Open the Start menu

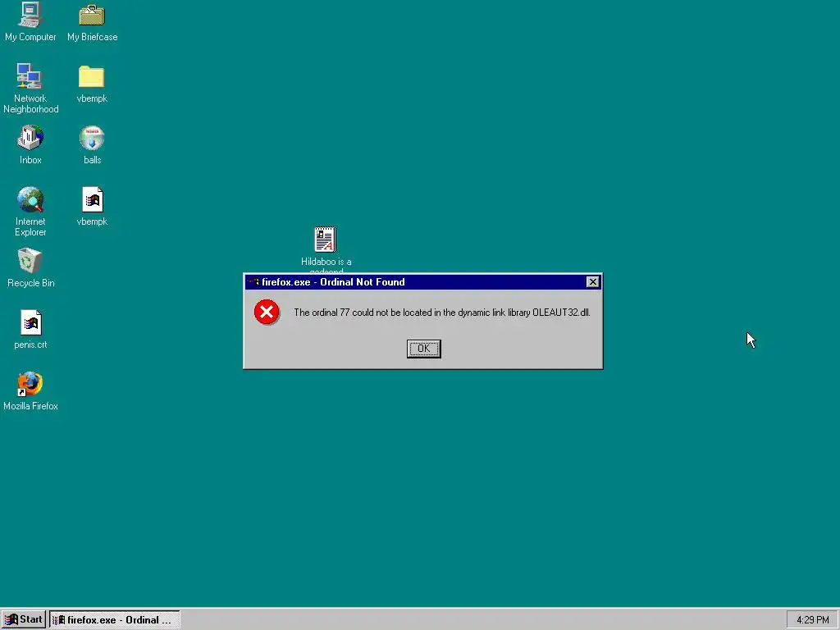[x=24, y=619]
